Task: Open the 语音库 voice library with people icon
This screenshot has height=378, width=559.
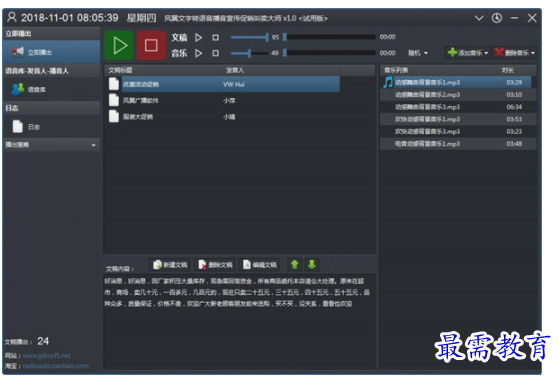Action: pyautogui.click(x=51, y=89)
